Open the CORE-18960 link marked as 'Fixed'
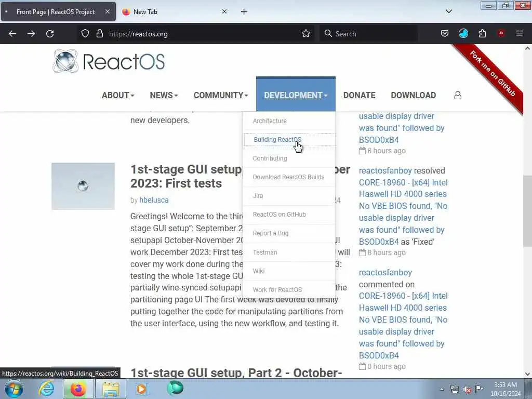The height and width of the screenshot is (399, 532). pyautogui.click(x=403, y=212)
